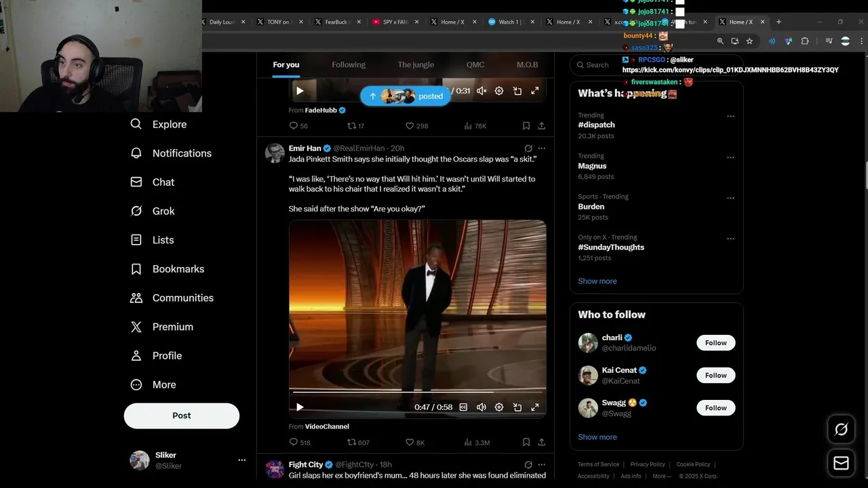
Task: Switch to the For you tab
Action: tap(286, 65)
